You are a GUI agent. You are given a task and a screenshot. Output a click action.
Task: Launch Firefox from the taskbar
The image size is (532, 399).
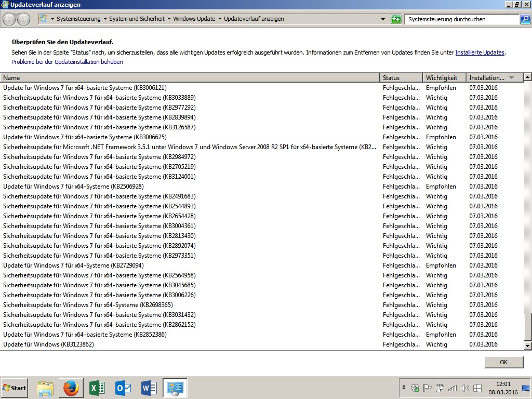71,388
